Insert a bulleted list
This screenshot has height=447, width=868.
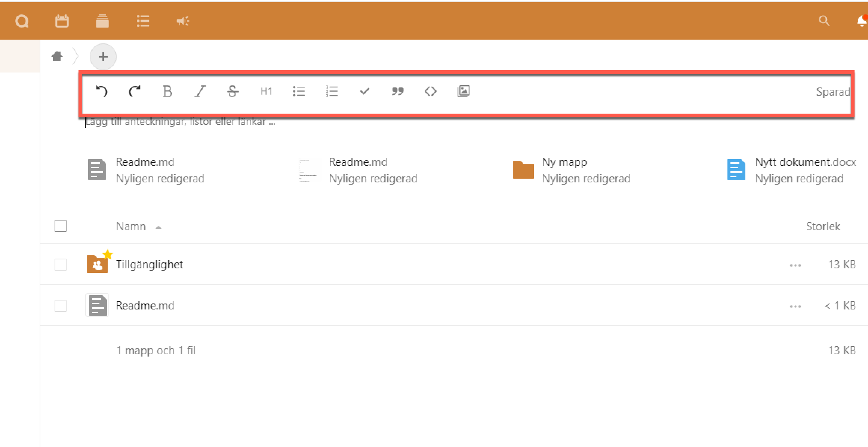coord(299,91)
